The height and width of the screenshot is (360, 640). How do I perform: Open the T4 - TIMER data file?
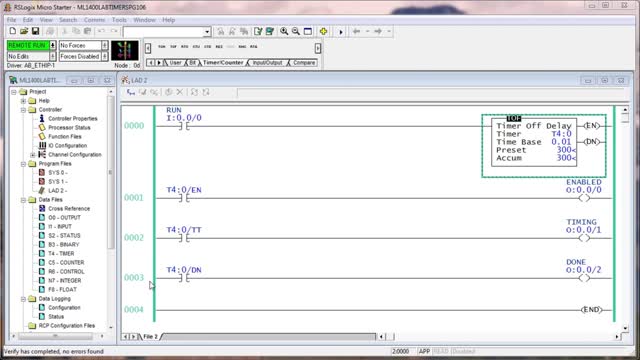[x=61, y=253]
